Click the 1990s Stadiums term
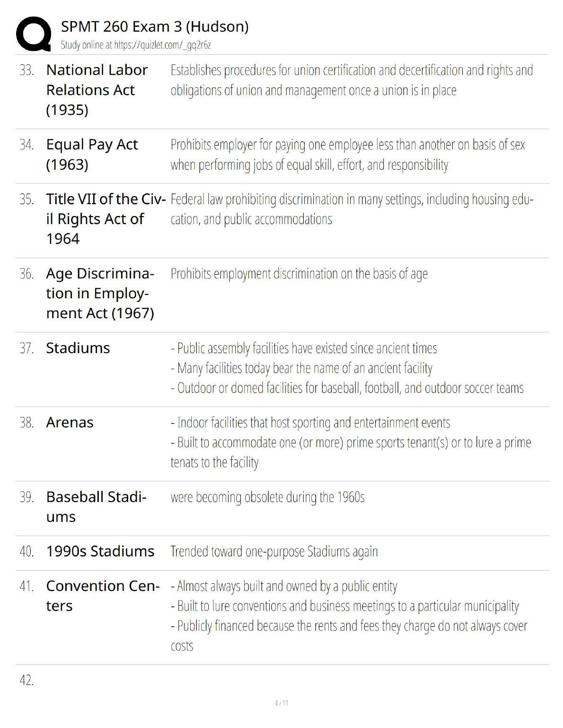The width and height of the screenshot is (563, 728). [x=100, y=551]
